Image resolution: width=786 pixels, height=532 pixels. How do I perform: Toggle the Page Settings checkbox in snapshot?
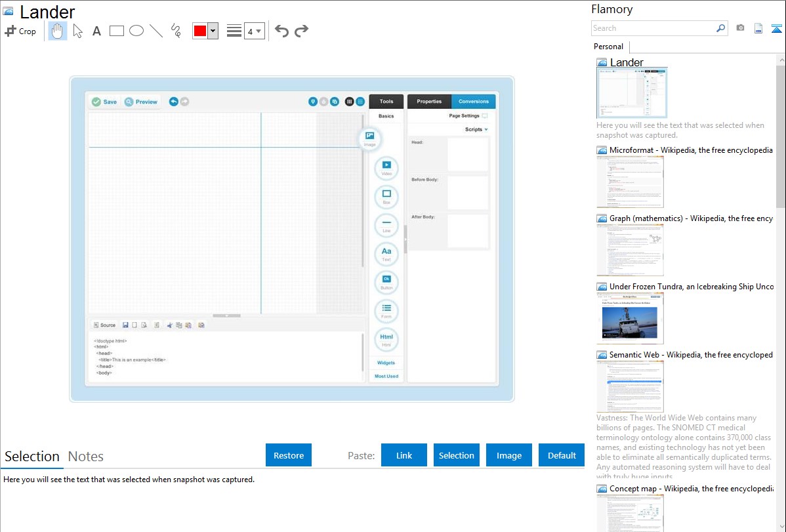tap(485, 116)
